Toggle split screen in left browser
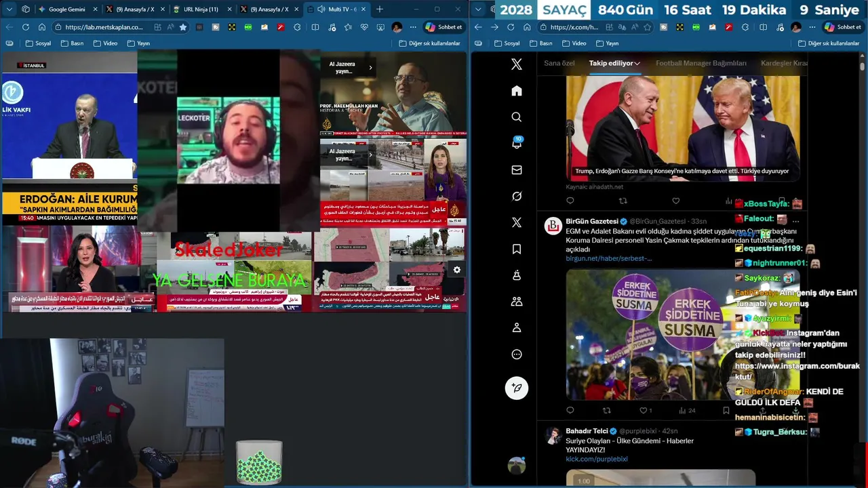The width and height of the screenshot is (868, 488). pyautogui.click(x=315, y=27)
